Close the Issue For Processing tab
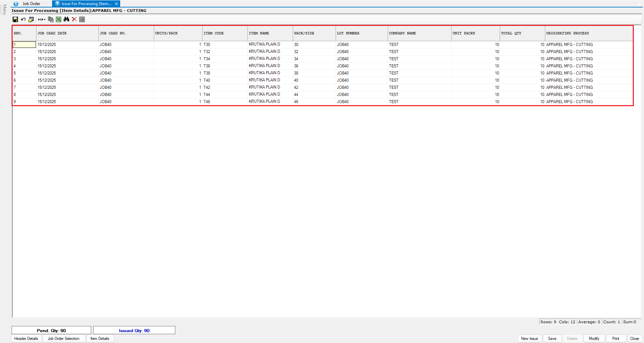644x343 pixels. pos(116,4)
